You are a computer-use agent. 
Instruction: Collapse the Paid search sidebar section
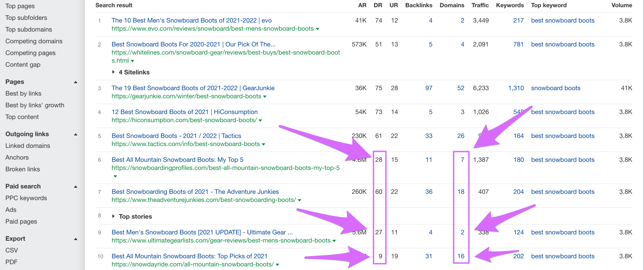(75, 187)
